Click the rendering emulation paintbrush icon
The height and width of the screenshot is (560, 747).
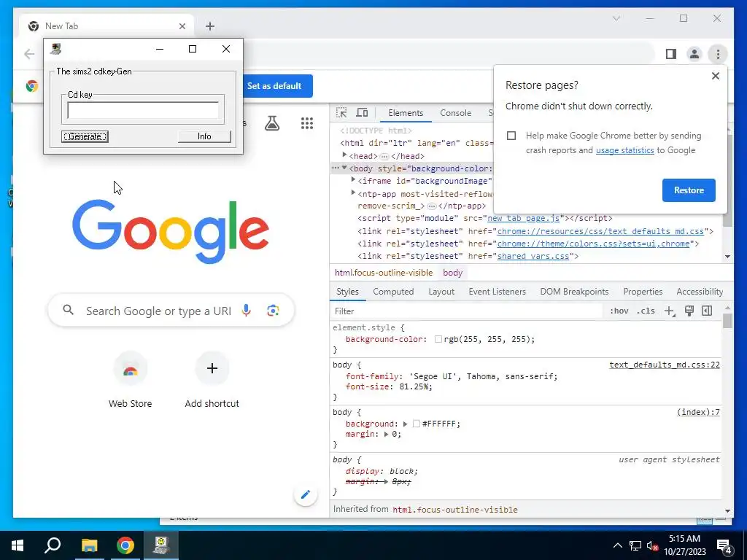(689, 311)
